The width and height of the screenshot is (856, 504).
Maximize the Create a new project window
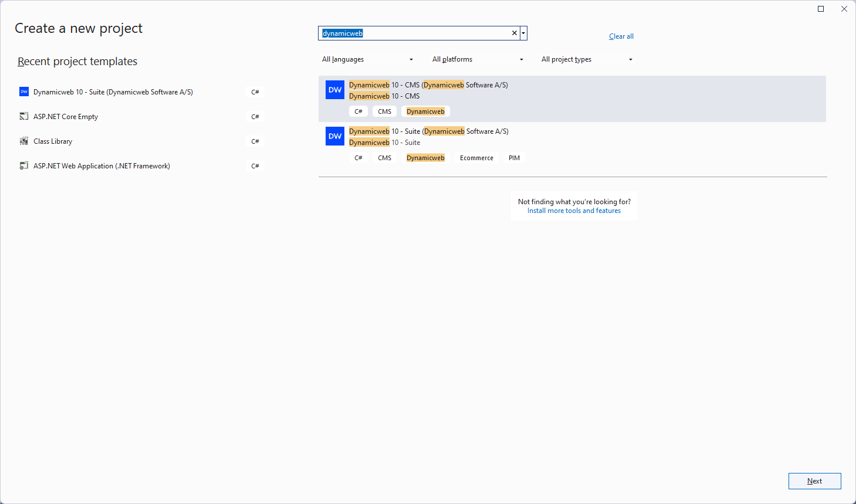[821, 9]
